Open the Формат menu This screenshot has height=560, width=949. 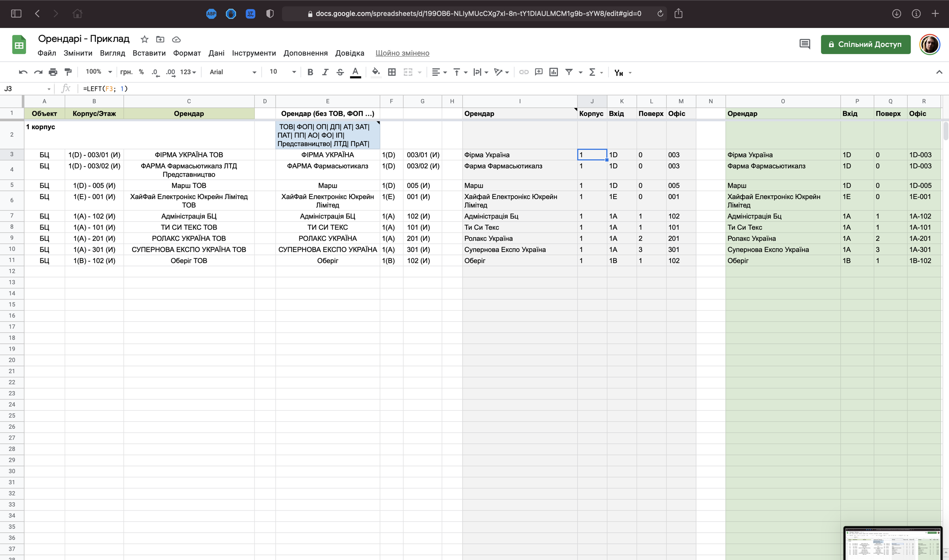click(x=187, y=53)
